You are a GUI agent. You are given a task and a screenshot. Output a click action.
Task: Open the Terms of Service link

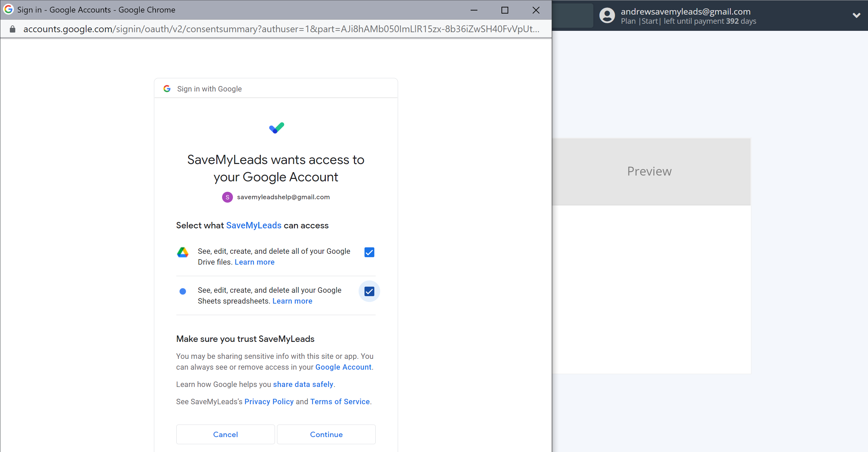[340, 402]
